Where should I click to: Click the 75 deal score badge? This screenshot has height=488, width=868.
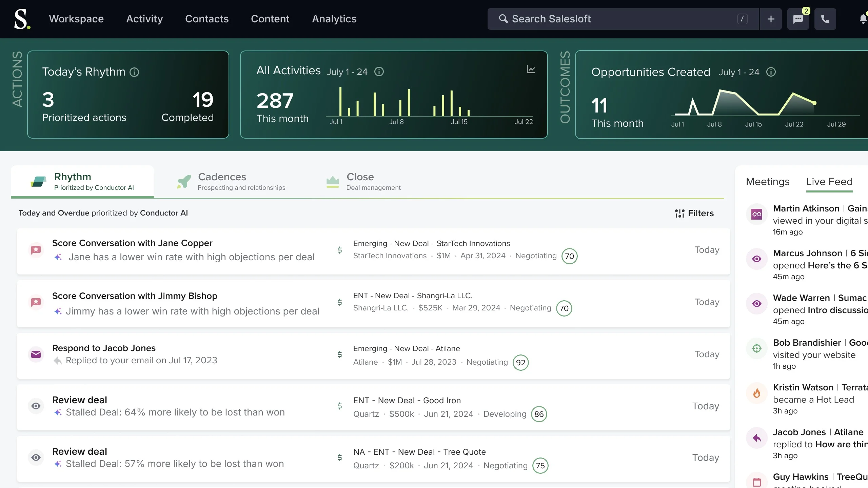point(540,466)
